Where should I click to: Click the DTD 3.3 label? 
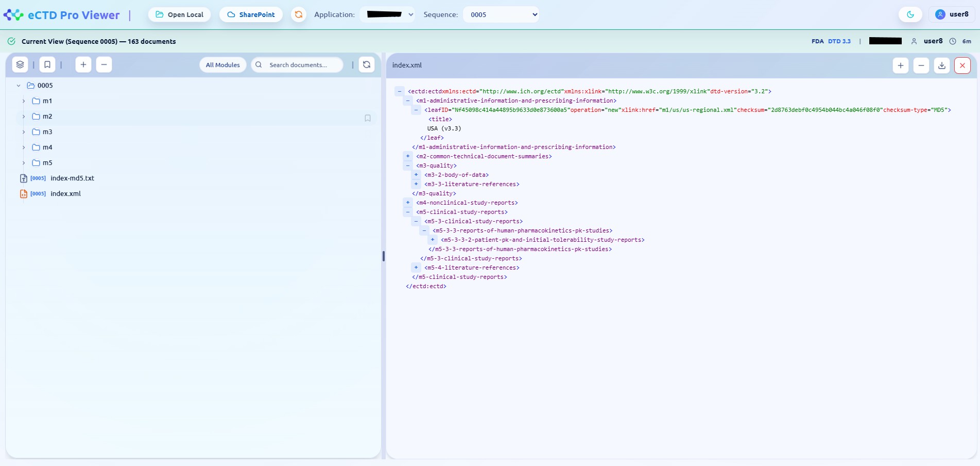(x=839, y=41)
